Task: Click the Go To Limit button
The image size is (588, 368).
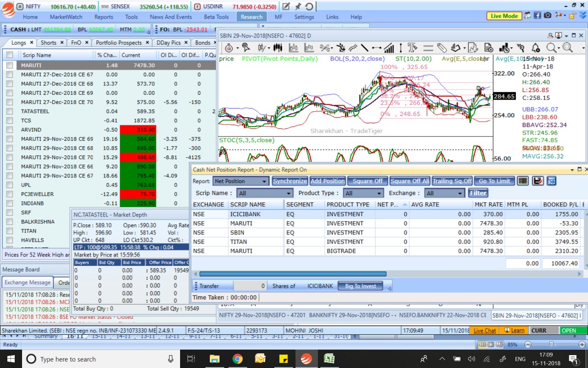Action: [494, 181]
